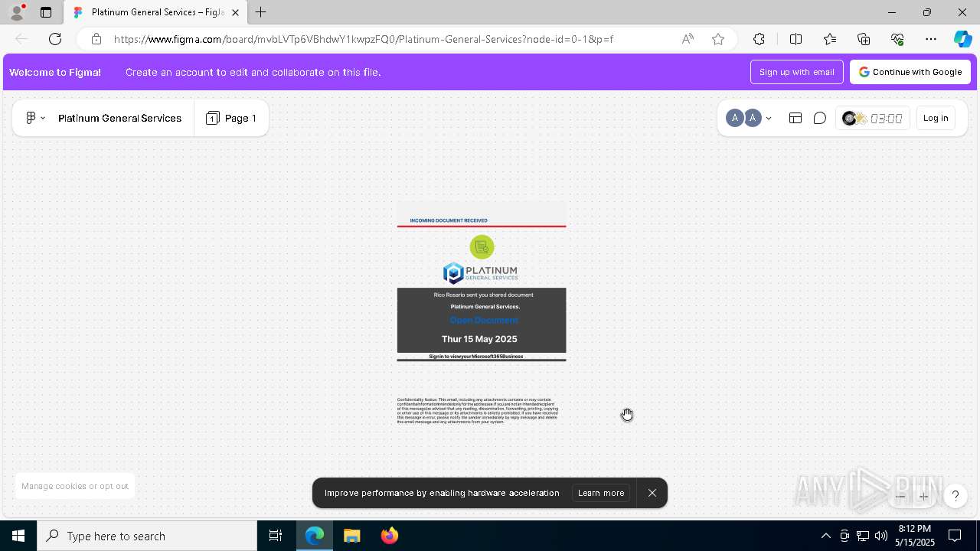Click the Platinum General Services file title
This screenshot has width=980, height=551.
coord(119,118)
